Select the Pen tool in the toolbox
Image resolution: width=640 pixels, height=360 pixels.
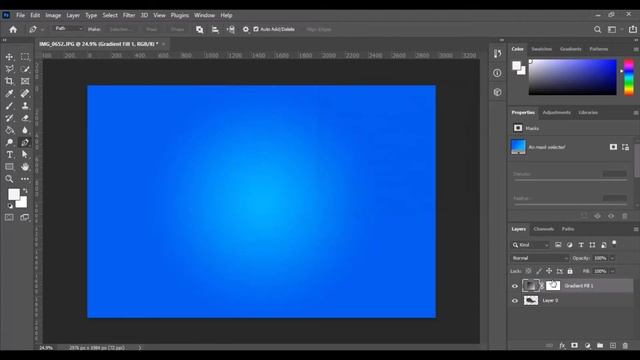pos(25,142)
